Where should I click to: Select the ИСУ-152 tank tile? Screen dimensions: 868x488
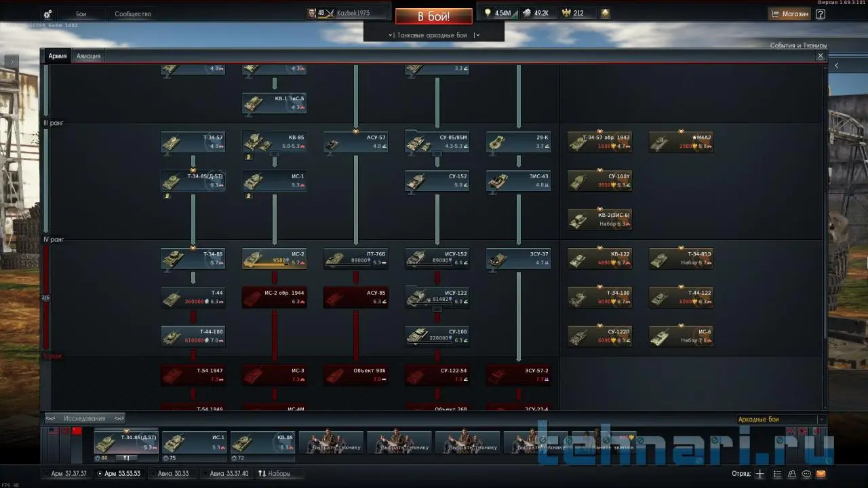437,259
